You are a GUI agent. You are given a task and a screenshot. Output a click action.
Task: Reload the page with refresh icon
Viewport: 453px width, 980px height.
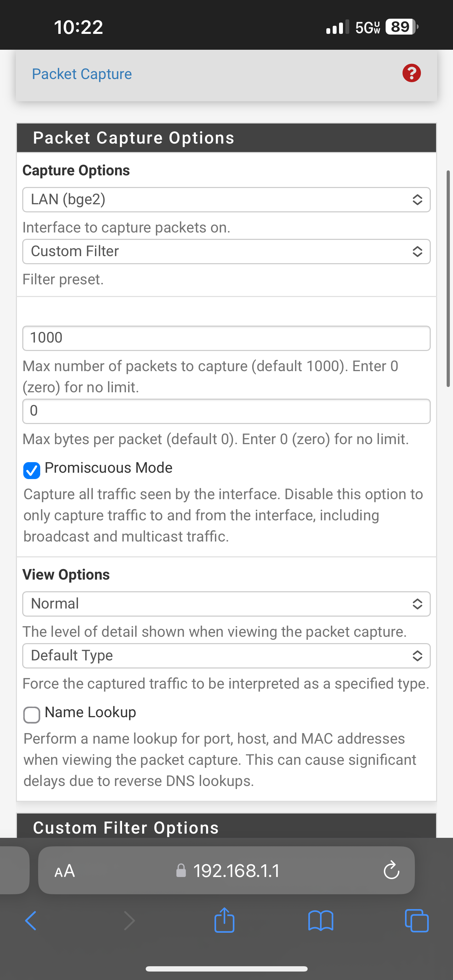click(391, 870)
